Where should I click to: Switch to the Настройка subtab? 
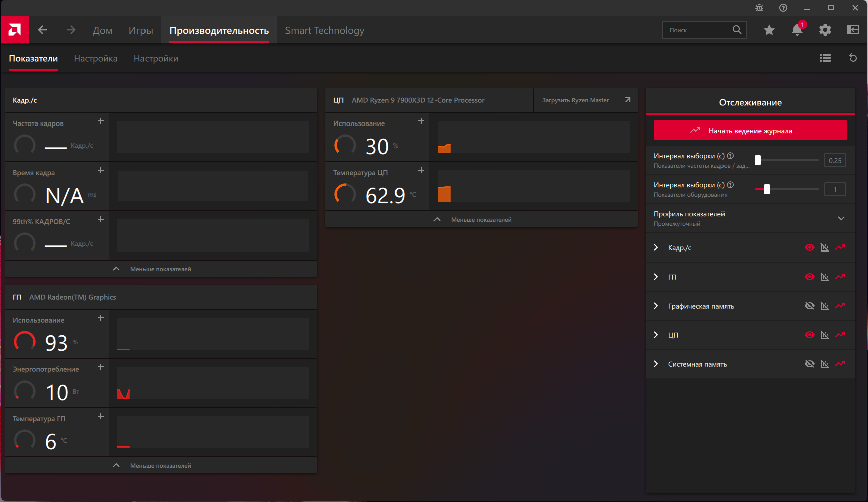click(x=96, y=58)
